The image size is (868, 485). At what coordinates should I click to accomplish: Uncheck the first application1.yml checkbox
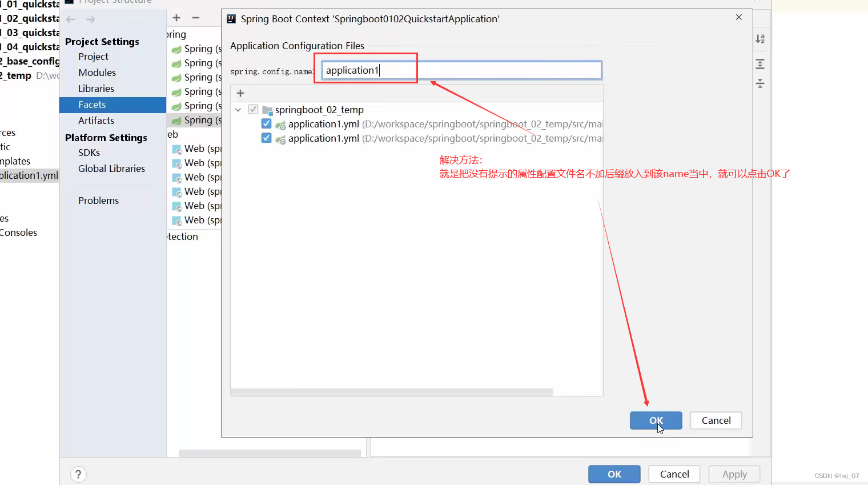[266, 123]
